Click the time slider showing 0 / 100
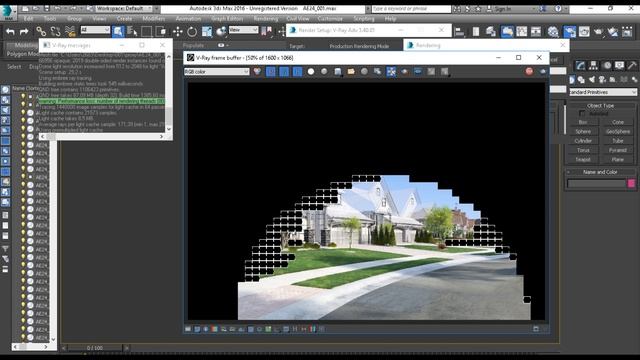The height and width of the screenshot is (360, 640). click(95, 348)
